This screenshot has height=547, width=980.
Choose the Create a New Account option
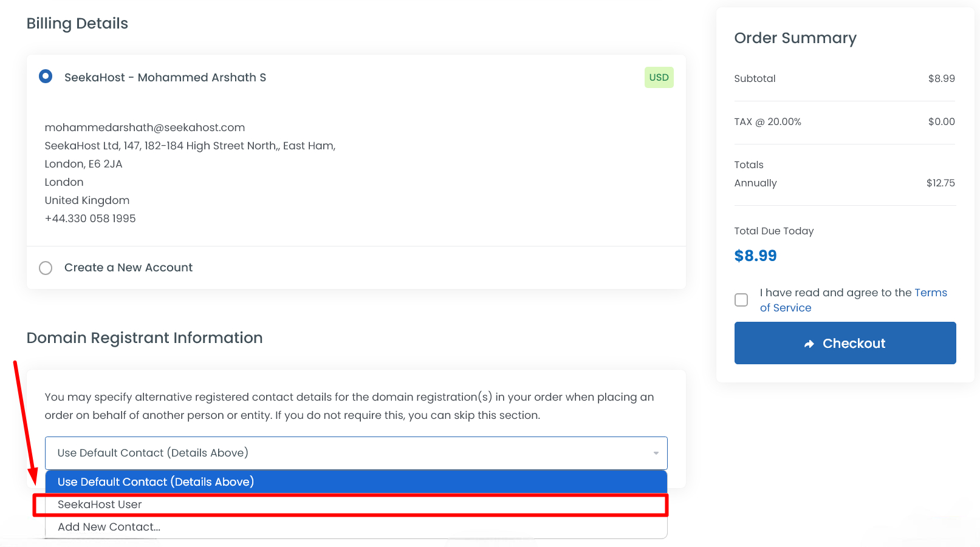[x=46, y=268]
